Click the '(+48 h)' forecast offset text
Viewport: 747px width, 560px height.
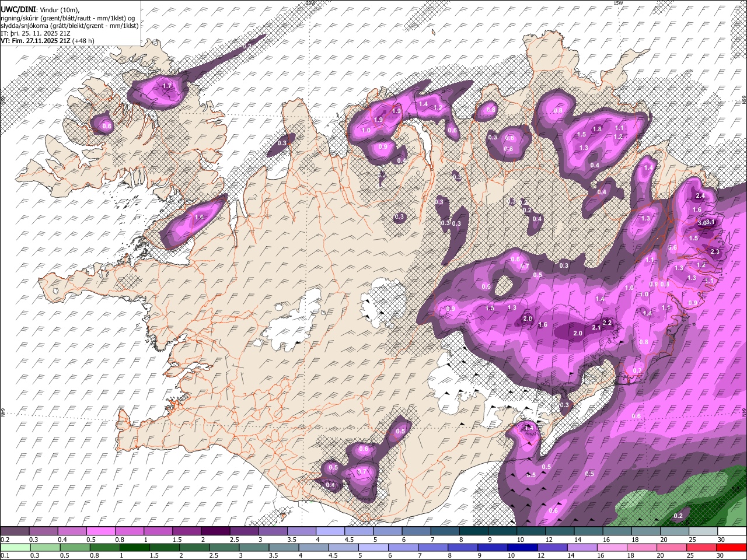point(83,41)
